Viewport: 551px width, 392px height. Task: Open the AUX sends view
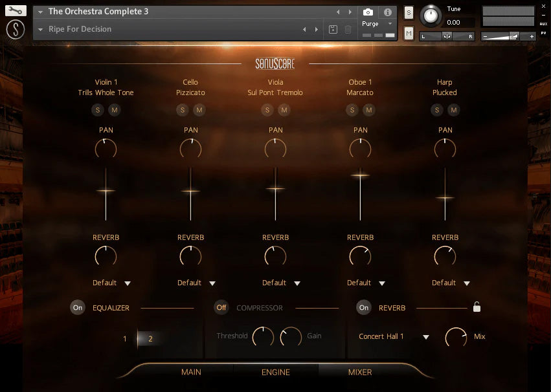(x=543, y=24)
